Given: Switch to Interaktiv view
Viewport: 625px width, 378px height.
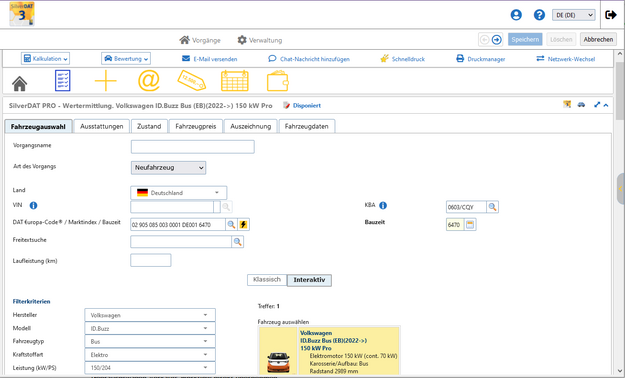Looking at the screenshot, I should tap(309, 280).
